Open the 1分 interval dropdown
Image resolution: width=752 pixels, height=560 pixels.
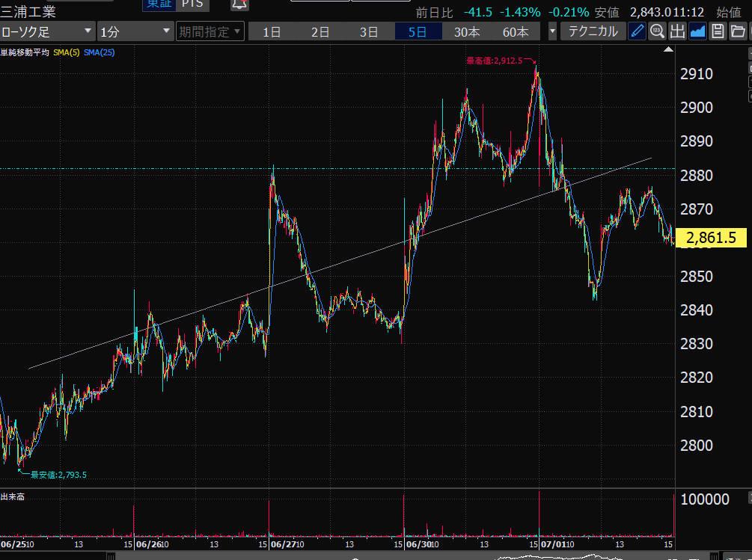click(x=135, y=31)
